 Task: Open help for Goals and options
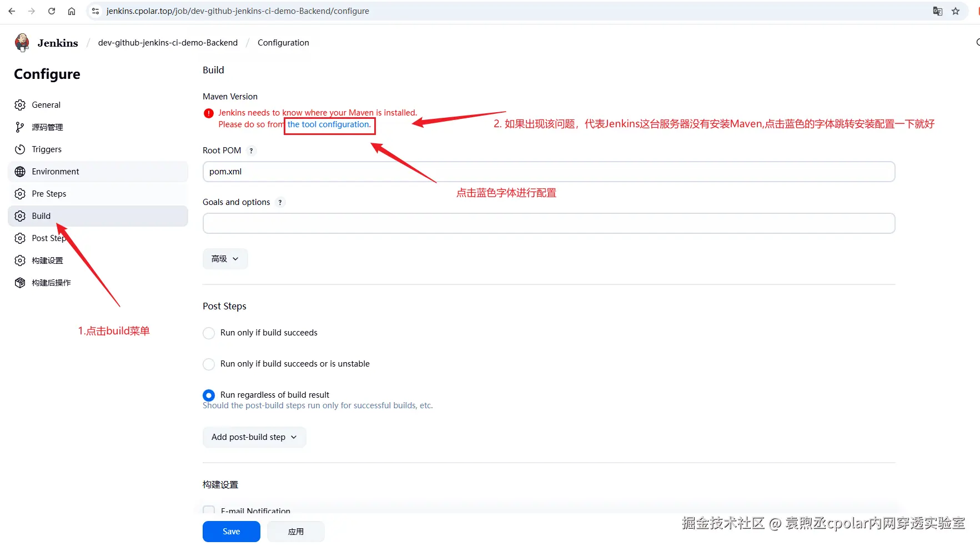click(x=280, y=202)
